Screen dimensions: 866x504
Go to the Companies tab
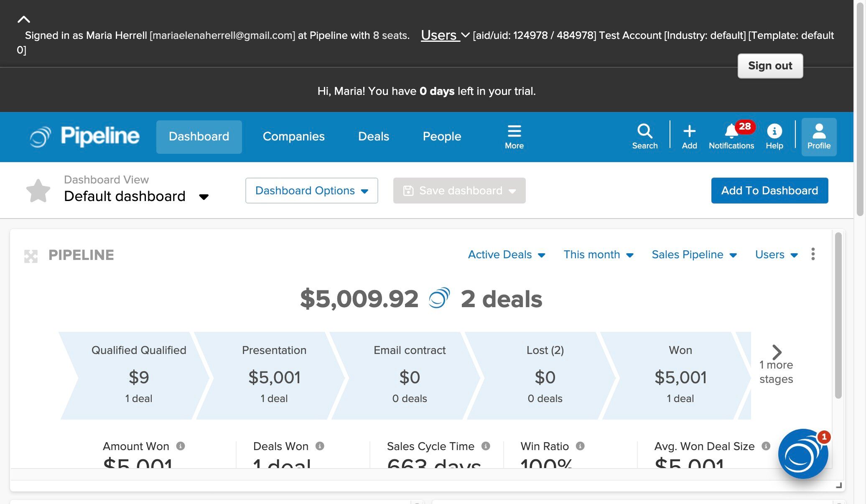tap(293, 137)
